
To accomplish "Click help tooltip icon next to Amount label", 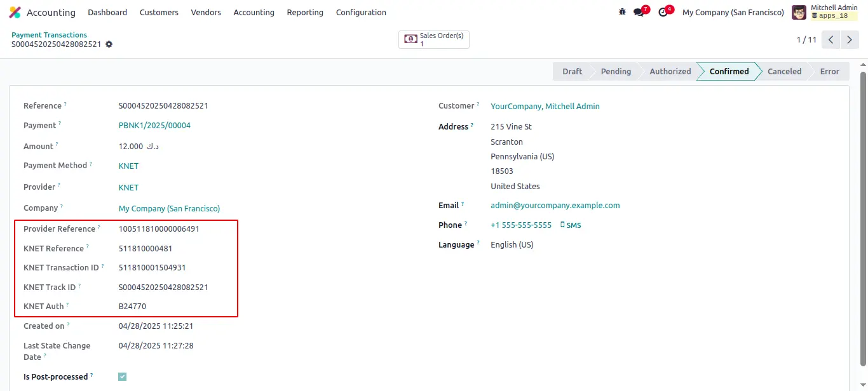I will (x=57, y=144).
